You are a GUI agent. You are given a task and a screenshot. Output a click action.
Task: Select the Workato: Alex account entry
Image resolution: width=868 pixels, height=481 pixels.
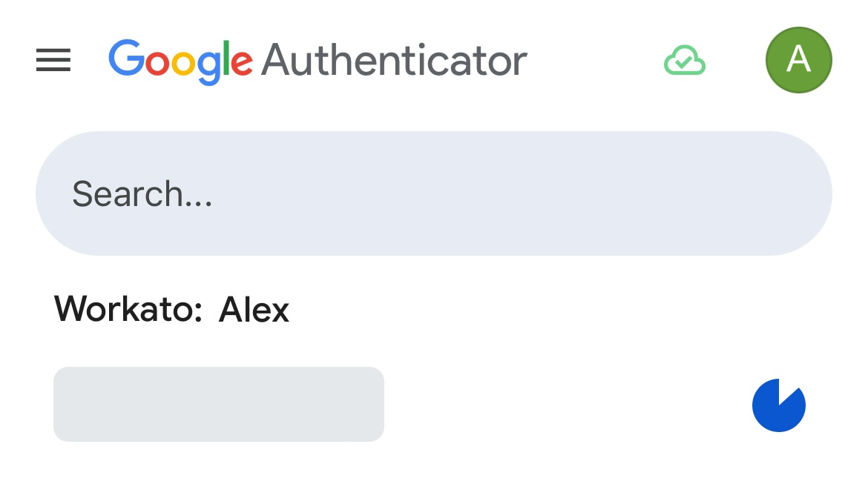point(171,309)
